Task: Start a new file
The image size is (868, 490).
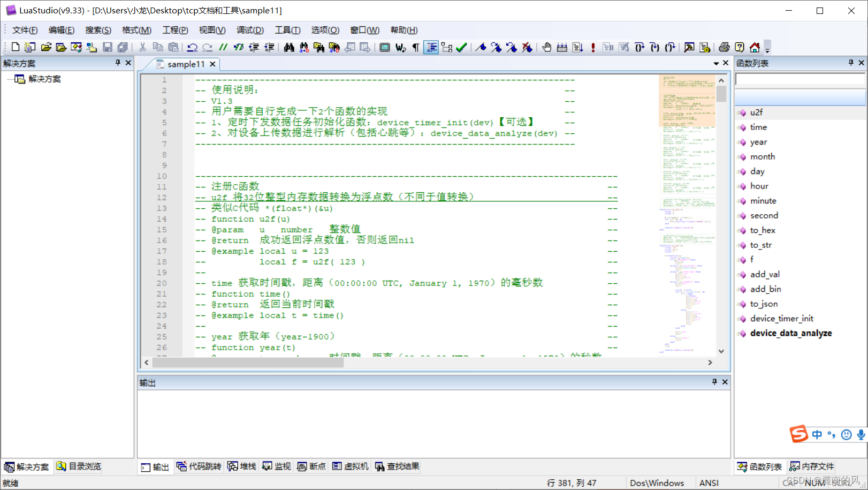Action: [x=15, y=47]
